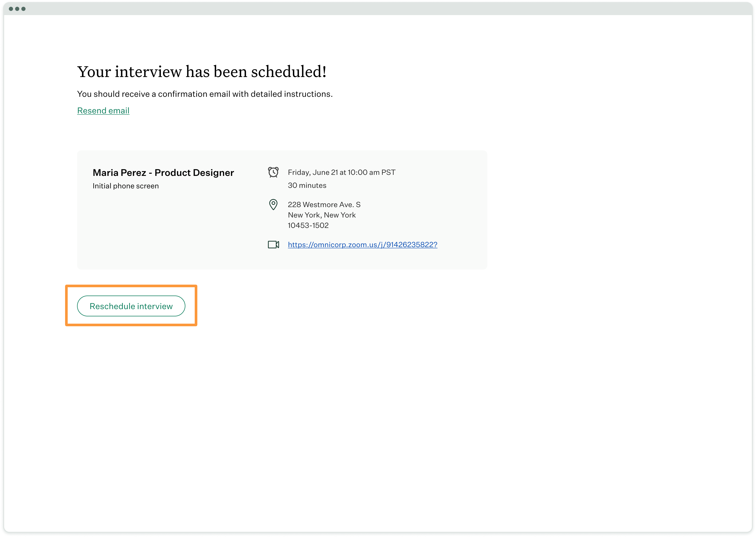This screenshot has height=537, width=756.
Task: Click the zip code '10453-1502'
Action: coord(308,226)
